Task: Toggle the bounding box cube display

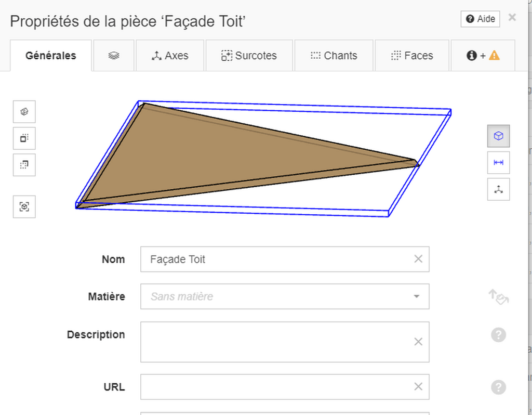Action: pos(498,136)
